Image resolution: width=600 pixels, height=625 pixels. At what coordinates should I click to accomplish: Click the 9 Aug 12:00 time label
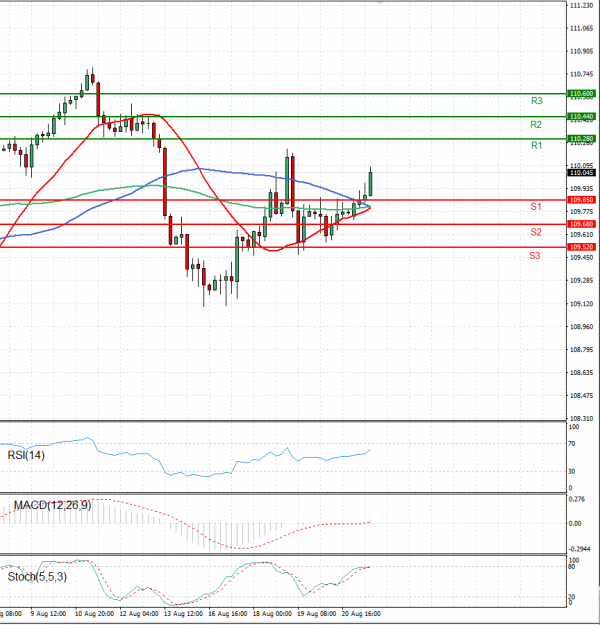tap(48, 613)
